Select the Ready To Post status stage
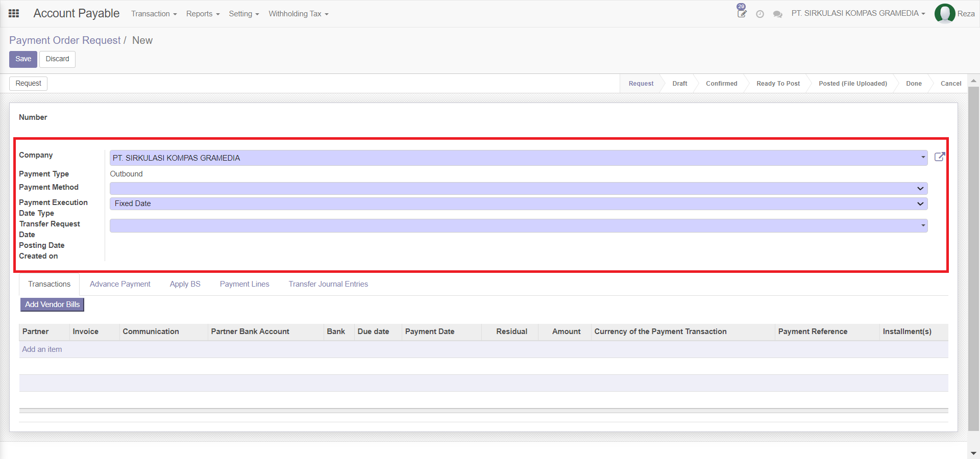The image size is (980, 459). (778, 84)
